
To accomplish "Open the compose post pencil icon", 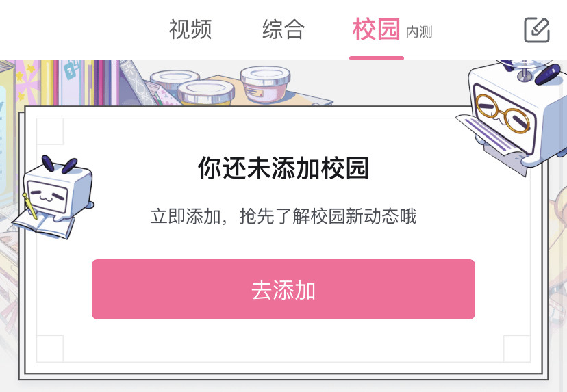I will coord(537,30).
